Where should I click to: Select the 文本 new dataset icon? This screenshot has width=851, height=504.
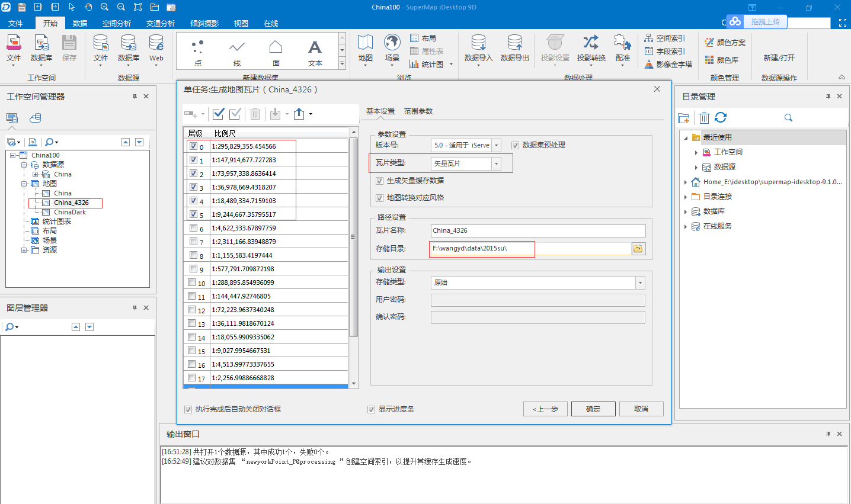315,47
